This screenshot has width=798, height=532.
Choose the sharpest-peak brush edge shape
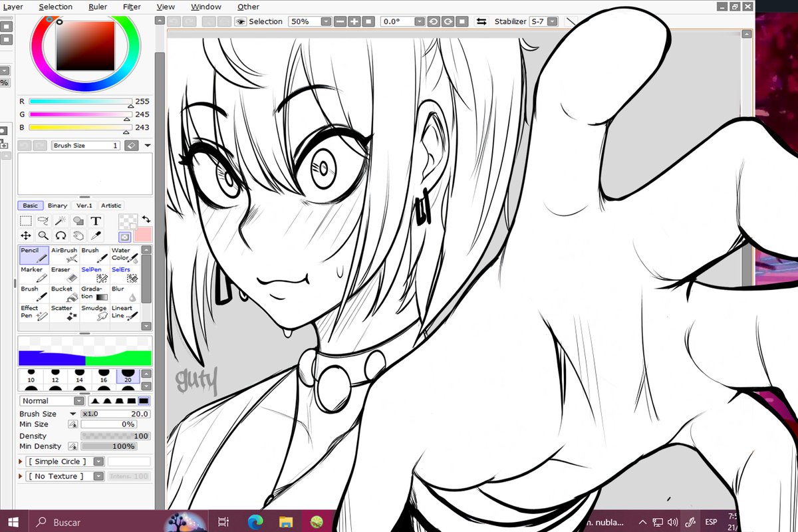pos(94,401)
